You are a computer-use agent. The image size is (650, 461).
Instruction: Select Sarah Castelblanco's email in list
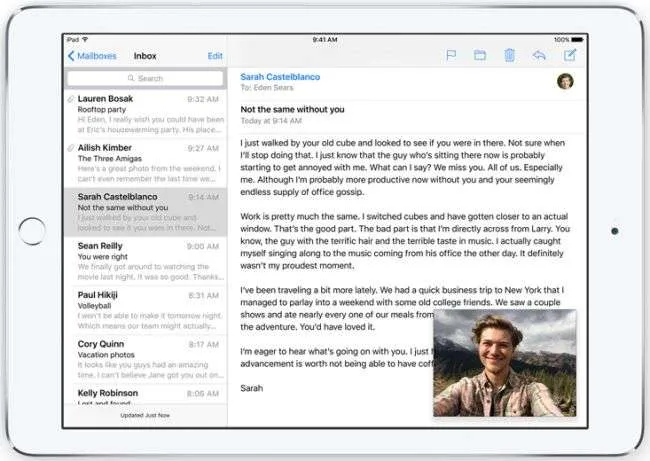[x=146, y=212]
